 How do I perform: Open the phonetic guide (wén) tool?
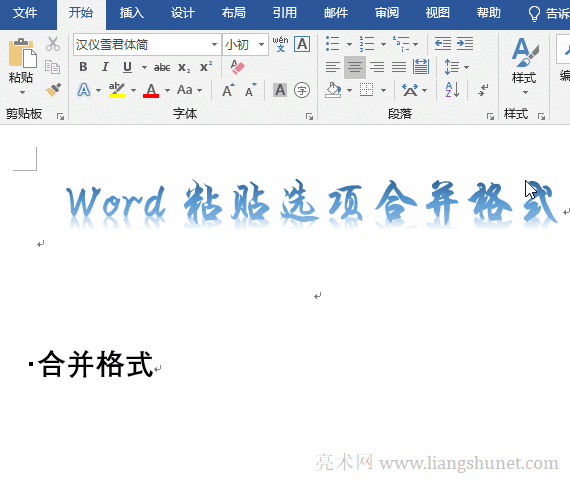click(280, 44)
